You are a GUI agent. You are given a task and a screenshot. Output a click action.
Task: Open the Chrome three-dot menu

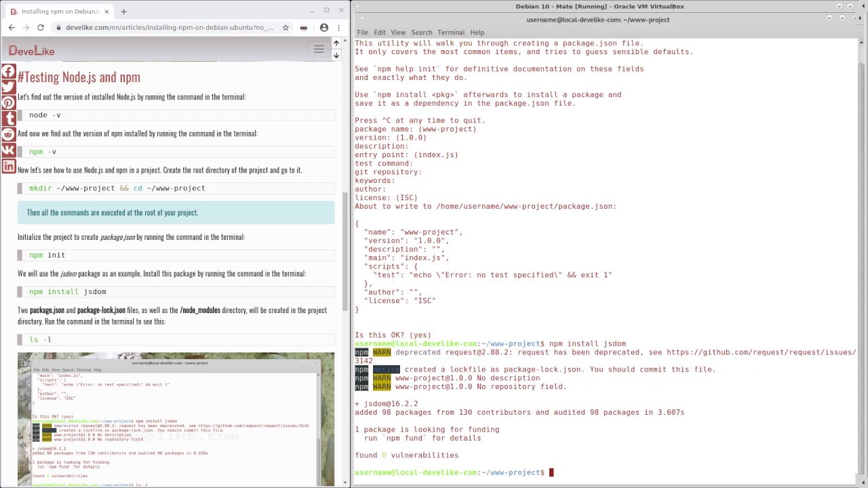pos(338,28)
